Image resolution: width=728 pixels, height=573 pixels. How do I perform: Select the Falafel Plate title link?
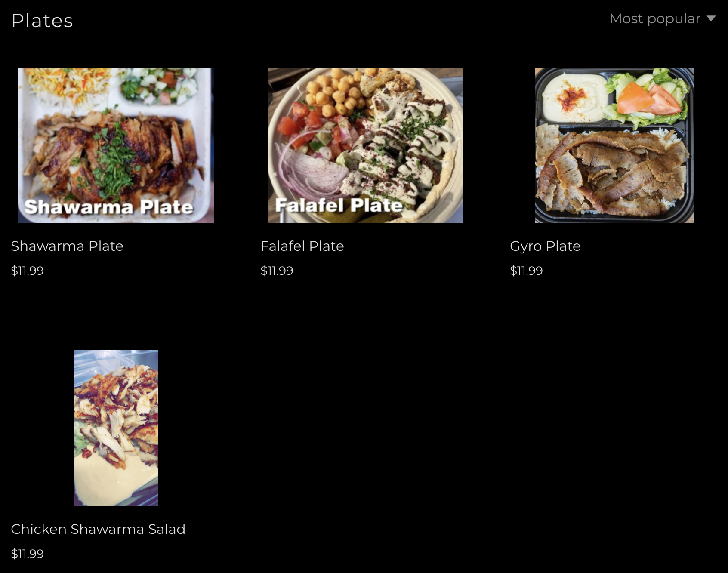pos(302,246)
